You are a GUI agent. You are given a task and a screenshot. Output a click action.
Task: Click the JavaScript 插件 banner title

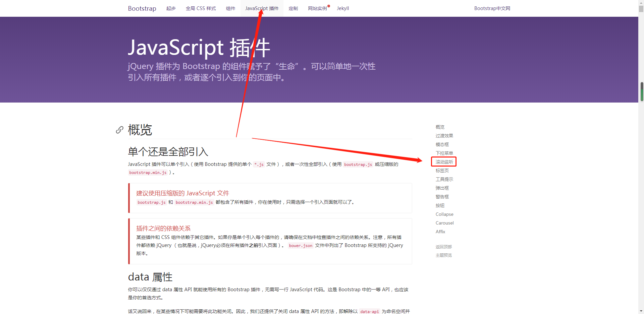tap(199, 47)
